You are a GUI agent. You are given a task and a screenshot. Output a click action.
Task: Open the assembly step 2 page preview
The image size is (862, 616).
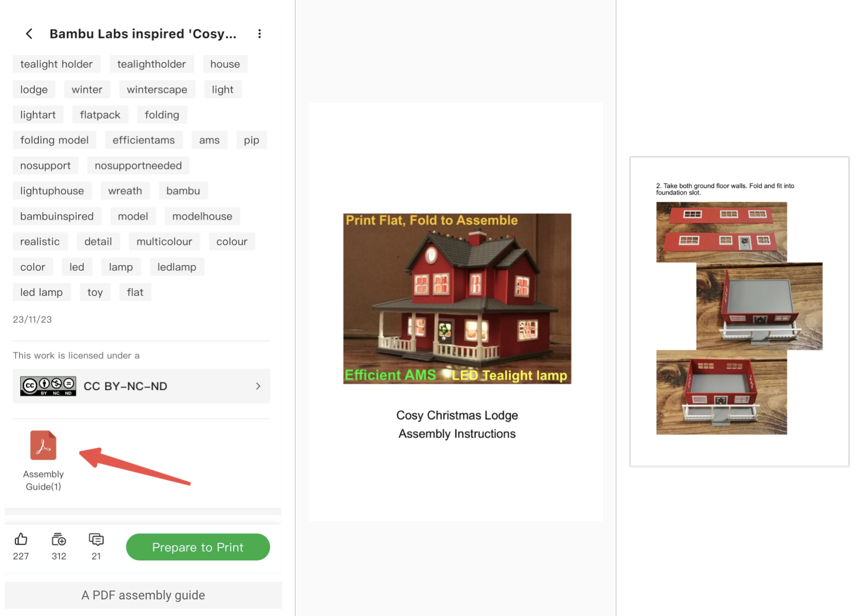(740, 311)
